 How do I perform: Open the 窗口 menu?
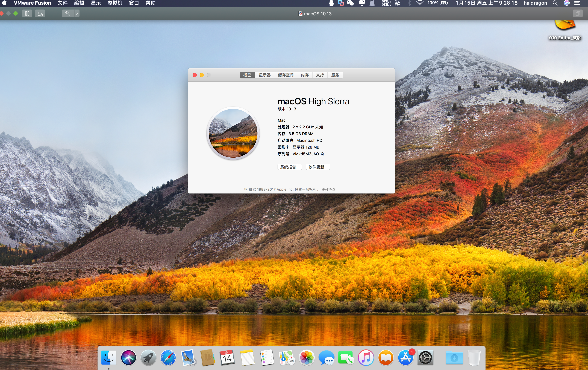tap(134, 3)
